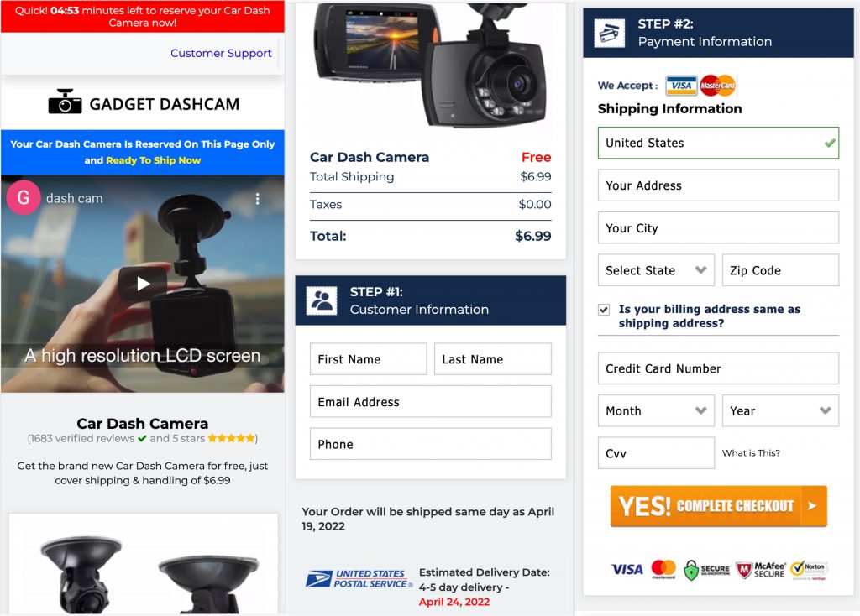Click the McAfee Secure badge
The image size is (860, 616).
tap(760, 570)
